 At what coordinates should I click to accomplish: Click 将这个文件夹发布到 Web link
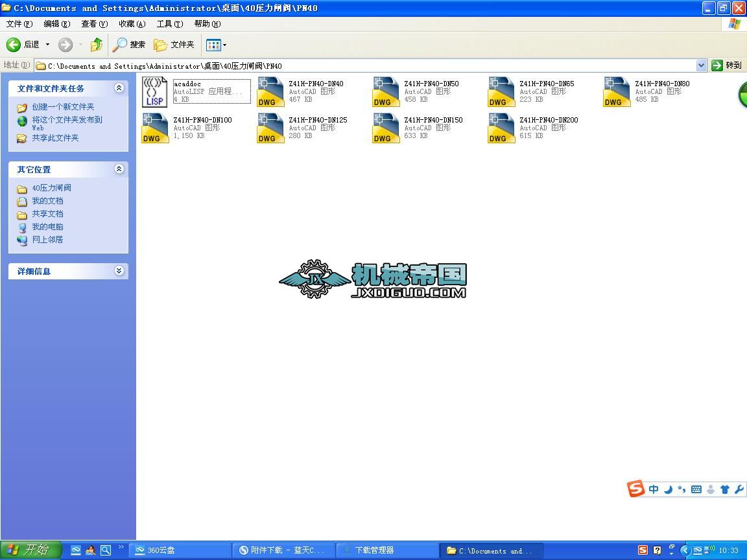[x=67, y=123]
